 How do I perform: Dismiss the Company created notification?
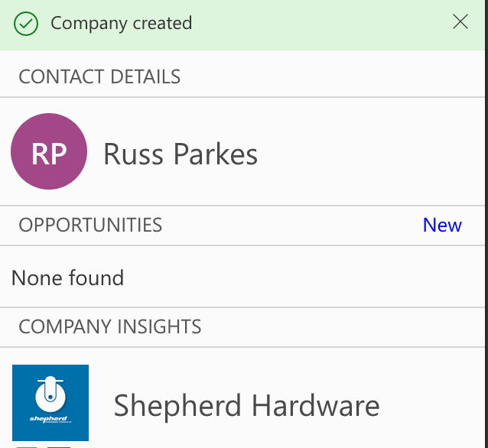click(460, 21)
